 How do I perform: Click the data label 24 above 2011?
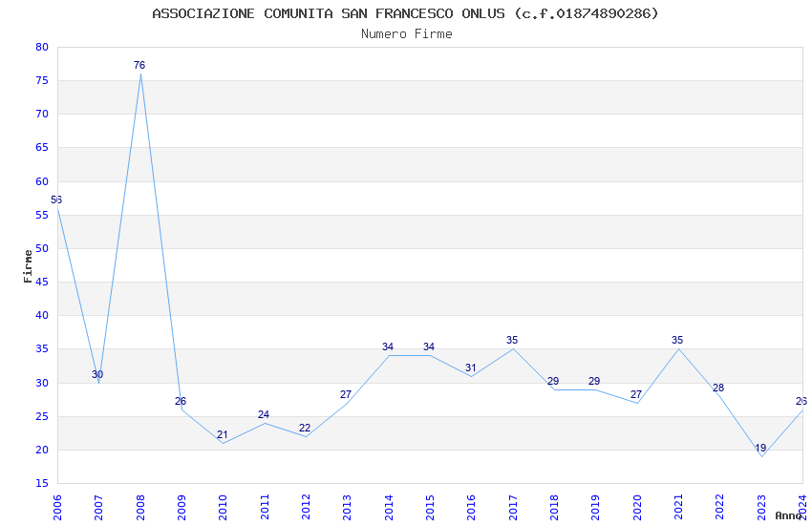click(264, 414)
